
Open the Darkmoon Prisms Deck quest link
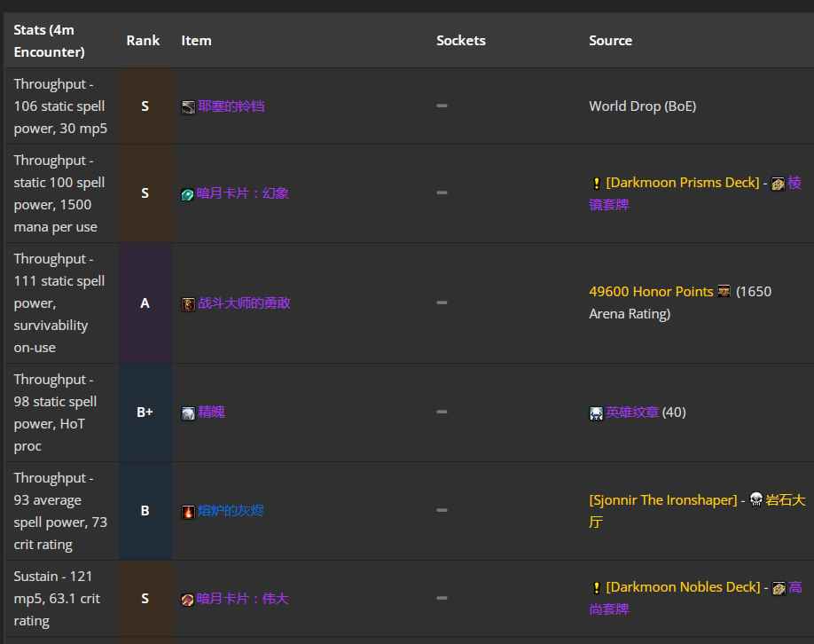[682, 183]
